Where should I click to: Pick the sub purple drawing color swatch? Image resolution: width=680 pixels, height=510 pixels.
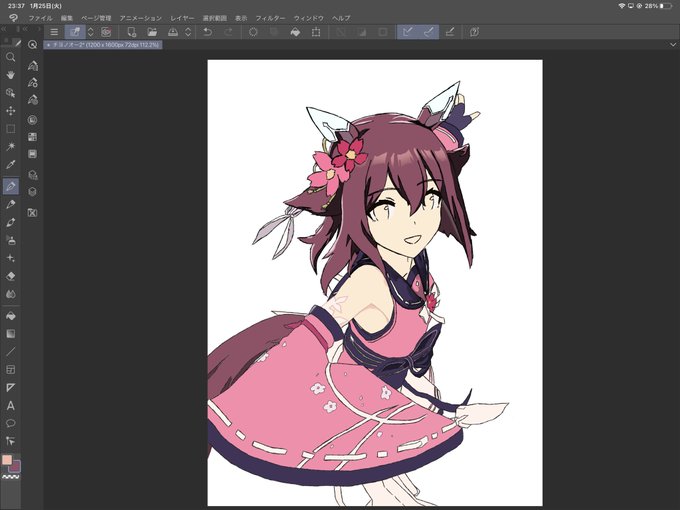tap(16, 467)
